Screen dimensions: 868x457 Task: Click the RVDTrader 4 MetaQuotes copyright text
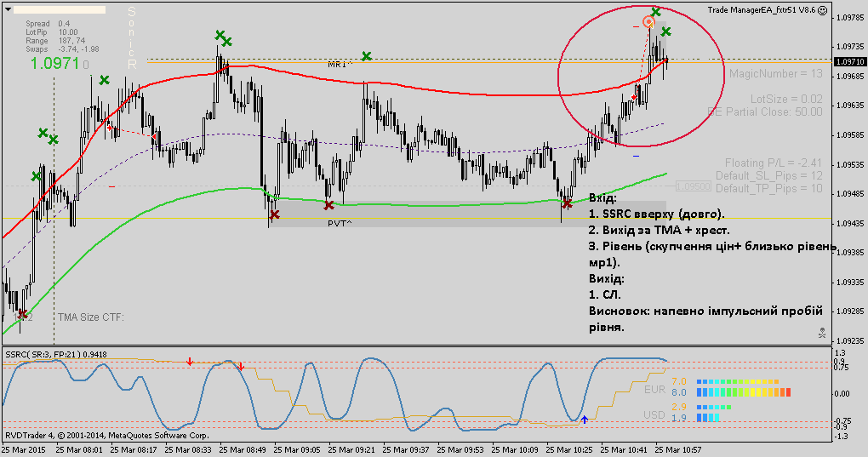(x=107, y=436)
